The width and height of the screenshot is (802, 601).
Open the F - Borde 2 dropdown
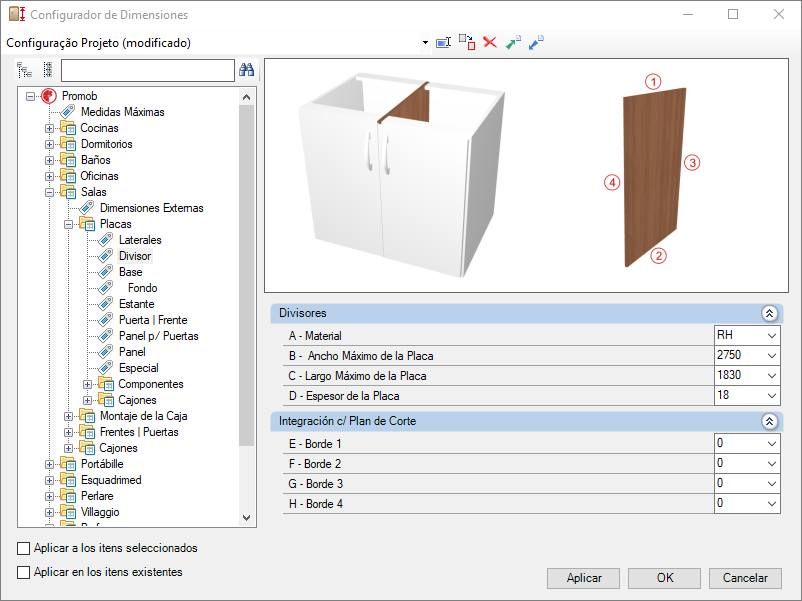pos(772,463)
